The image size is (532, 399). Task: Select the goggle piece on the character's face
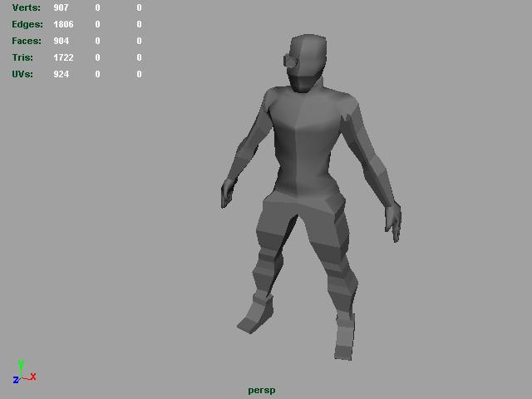click(x=290, y=61)
